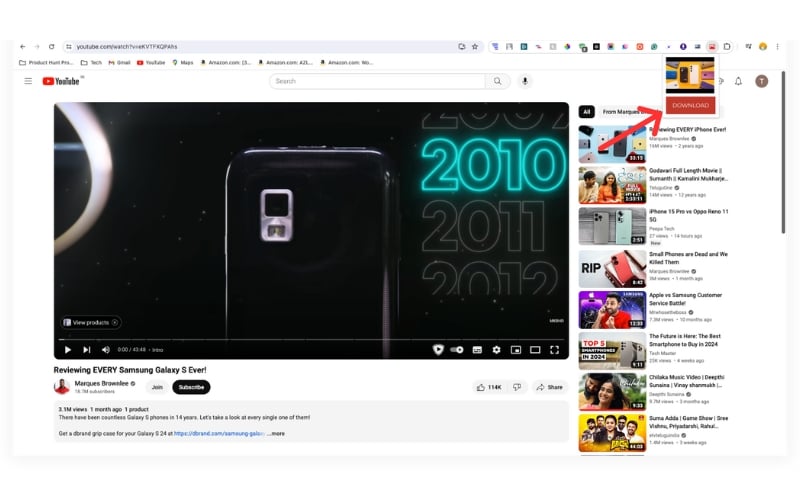The height and width of the screenshot is (500, 800).
Task: Open the Chilaka Music Video thumbnail
Action: click(x=612, y=392)
